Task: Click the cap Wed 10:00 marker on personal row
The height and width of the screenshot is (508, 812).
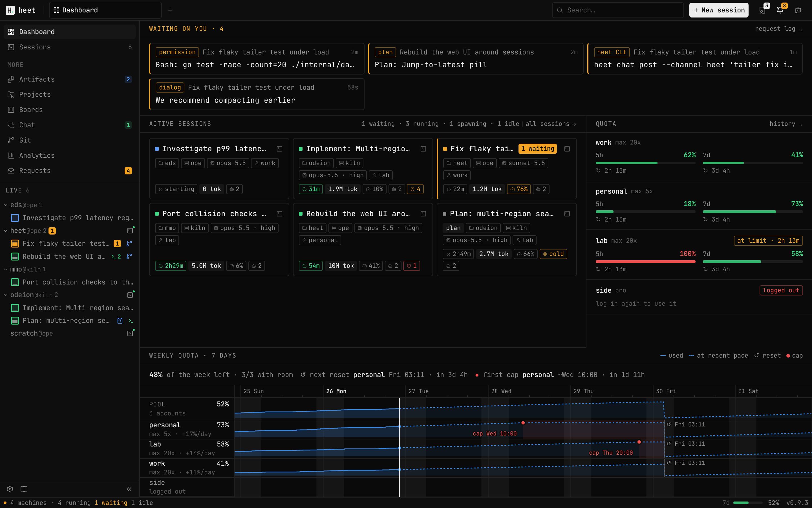Action: tap(523, 423)
